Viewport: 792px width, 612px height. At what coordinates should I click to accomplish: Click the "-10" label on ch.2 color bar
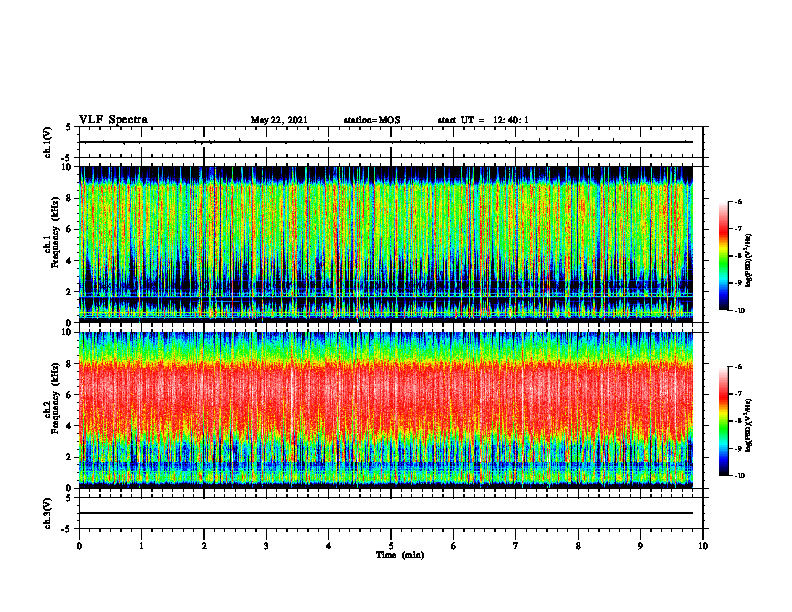tap(740, 476)
